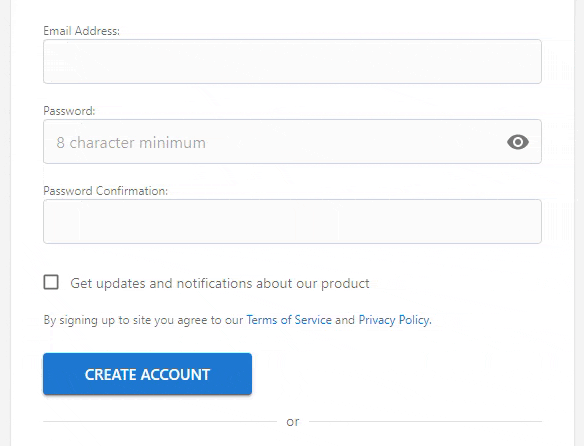Click the CREATE ACCOUNT button
This screenshot has height=446, width=584.
(147, 374)
